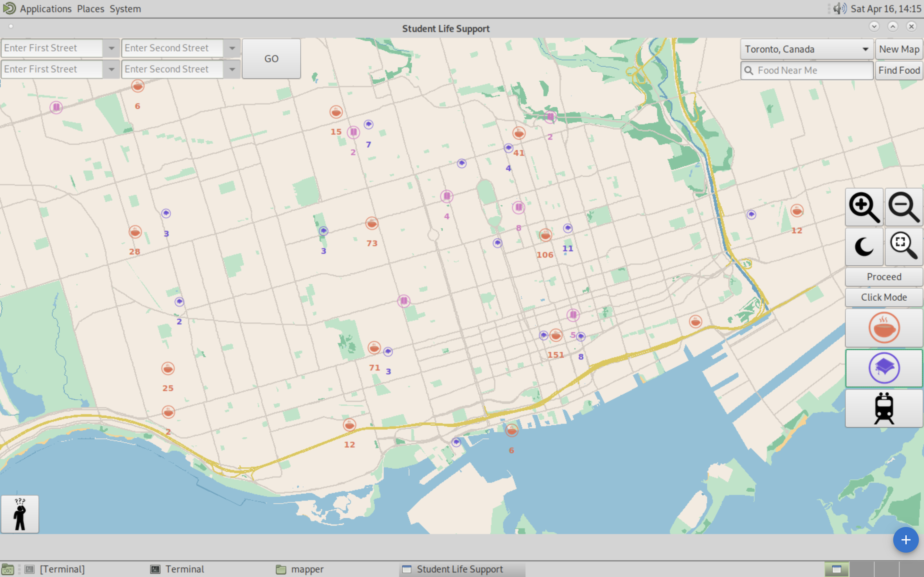Click food marker labeled 151
This screenshot has height=577, width=924.
[x=556, y=335]
